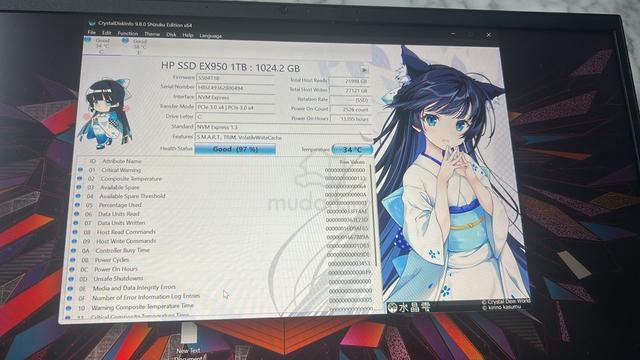Click the Firmware value field
The image size is (640, 360).
235,78
